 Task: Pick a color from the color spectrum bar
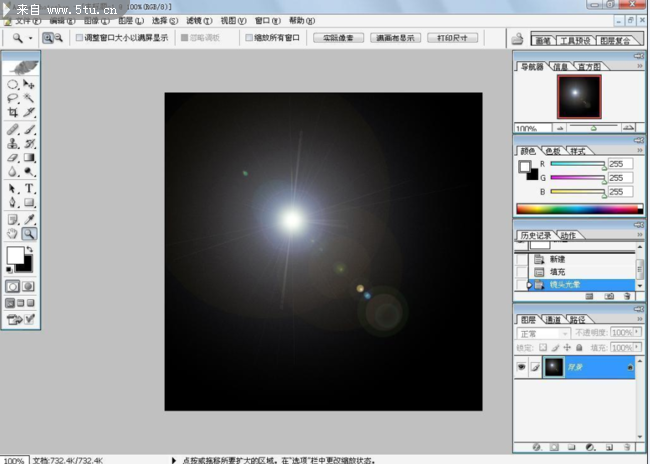(575, 209)
